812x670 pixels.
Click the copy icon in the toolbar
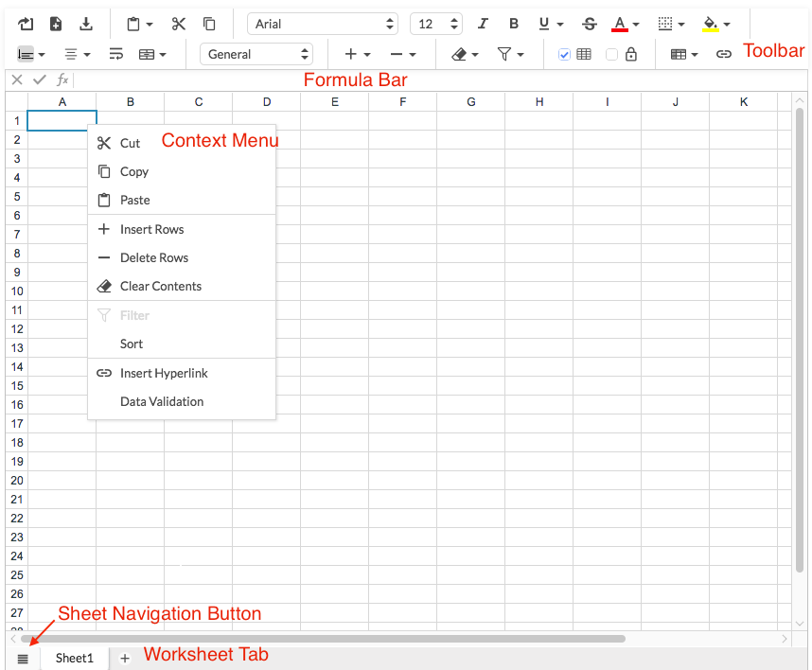[x=209, y=24]
